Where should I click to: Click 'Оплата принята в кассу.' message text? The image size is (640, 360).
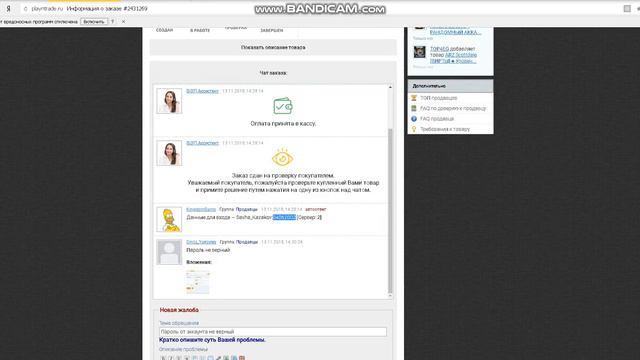283,123
